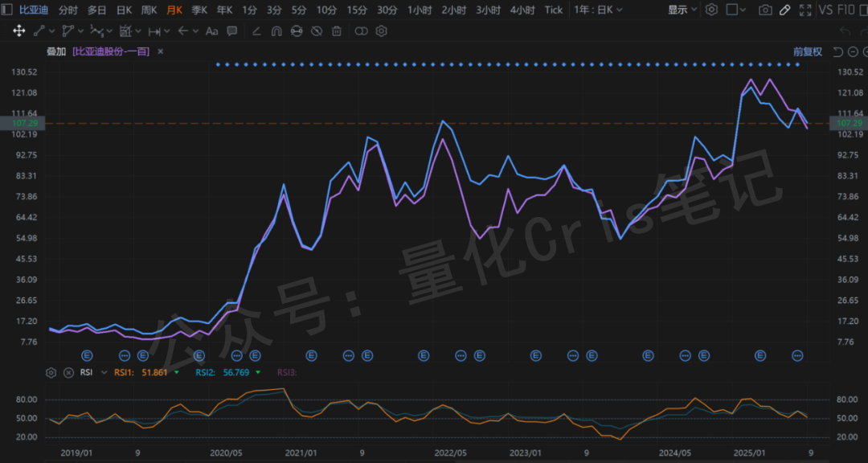Click the 前复权 adjustment button
Image resolution: width=868 pixels, height=463 pixels.
[808, 52]
